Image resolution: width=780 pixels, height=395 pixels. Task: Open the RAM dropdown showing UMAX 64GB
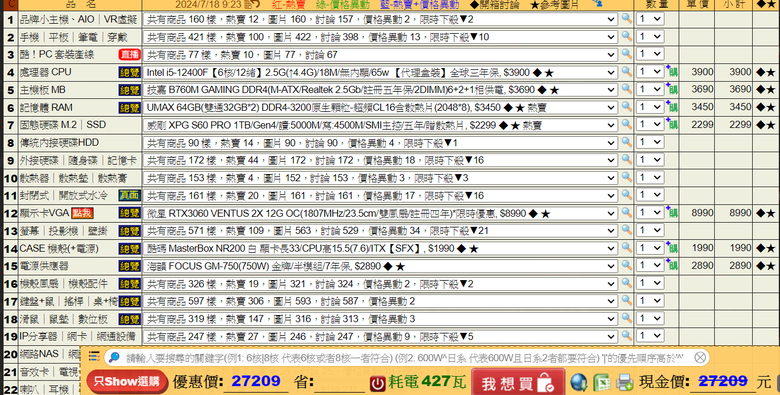tap(381, 107)
